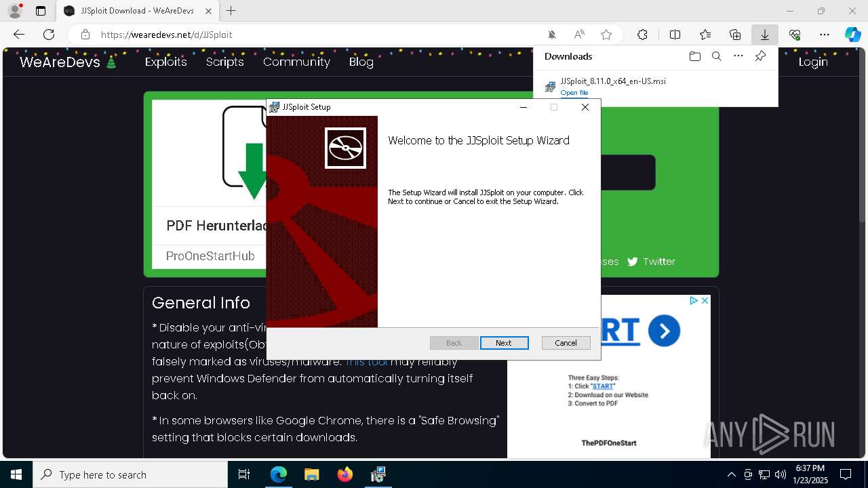The height and width of the screenshot is (488, 868).
Task: Click the notifications blocked bell icon
Action: point(552,35)
